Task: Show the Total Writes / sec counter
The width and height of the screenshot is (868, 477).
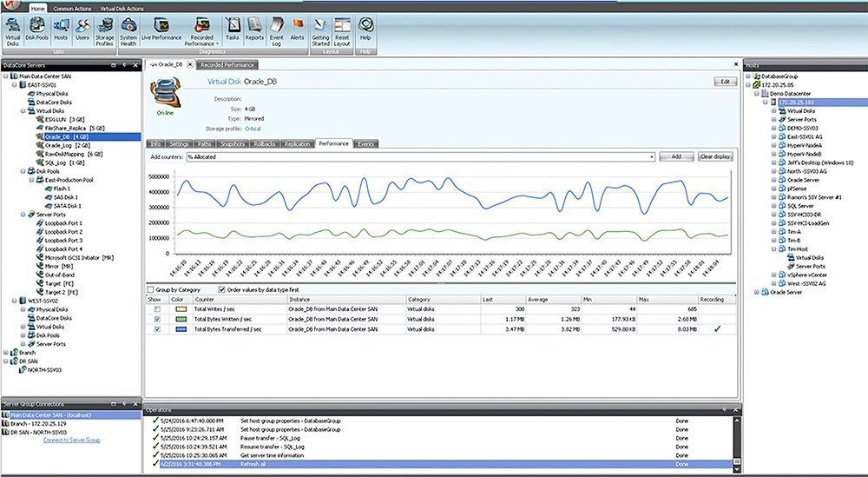Action: click(x=155, y=308)
